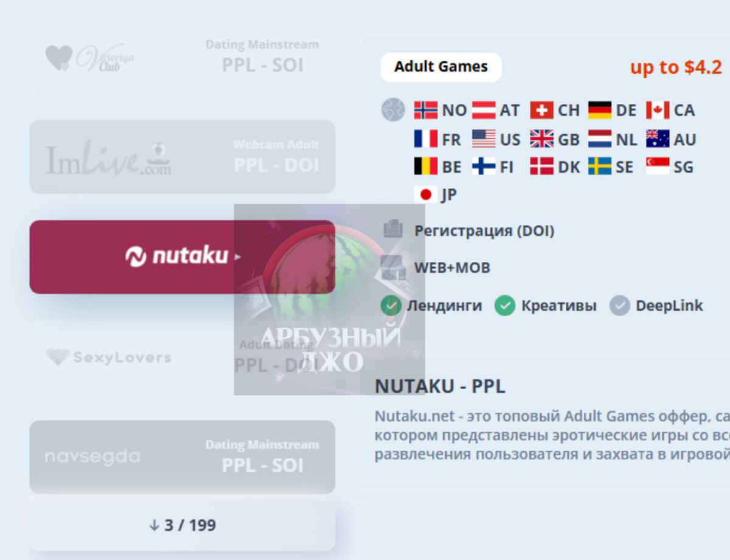Click the France flag FR
The height and width of the screenshot is (560, 730).
coord(426,139)
